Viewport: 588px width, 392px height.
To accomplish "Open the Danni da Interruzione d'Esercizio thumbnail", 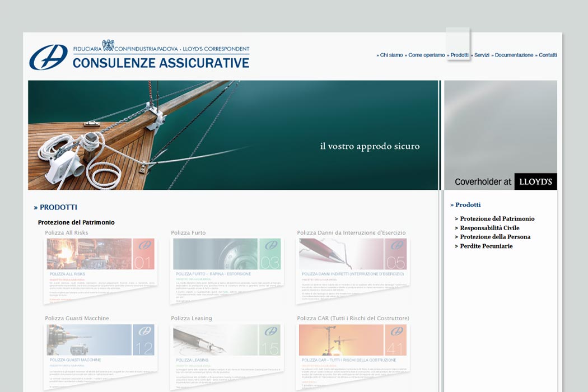I will [352, 270].
